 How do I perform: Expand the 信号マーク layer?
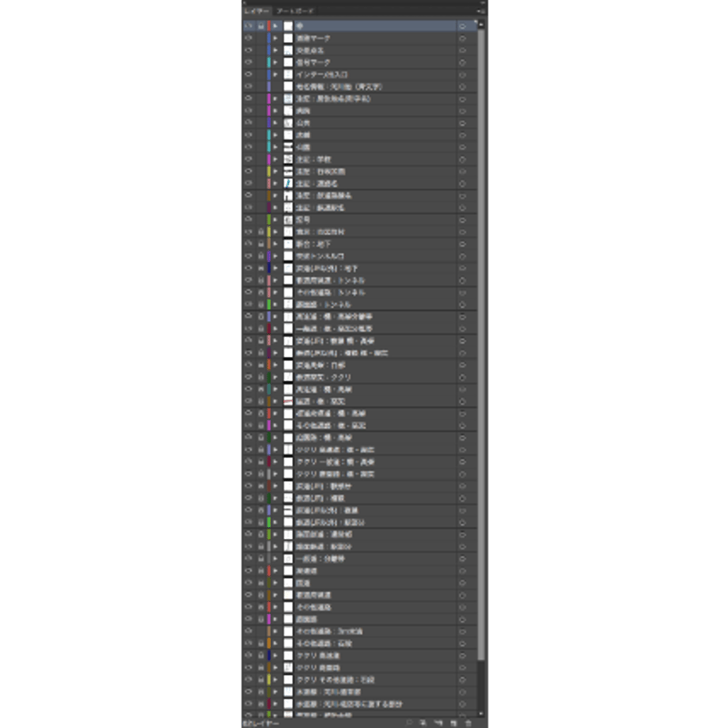[276, 63]
